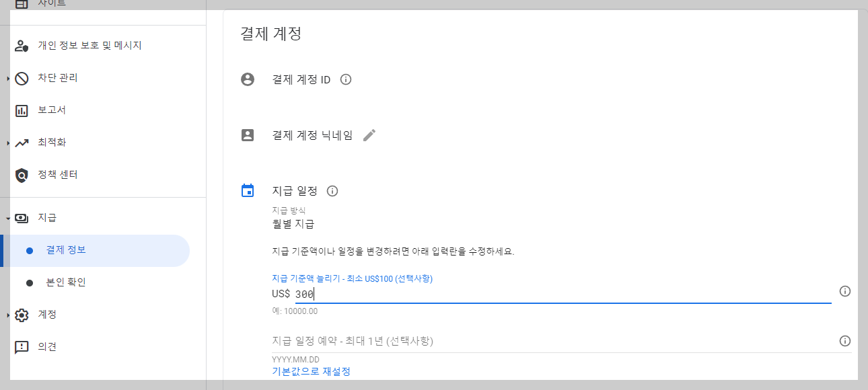Click the trending arrow 최적화 icon
868x390 pixels.
point(22,143)
